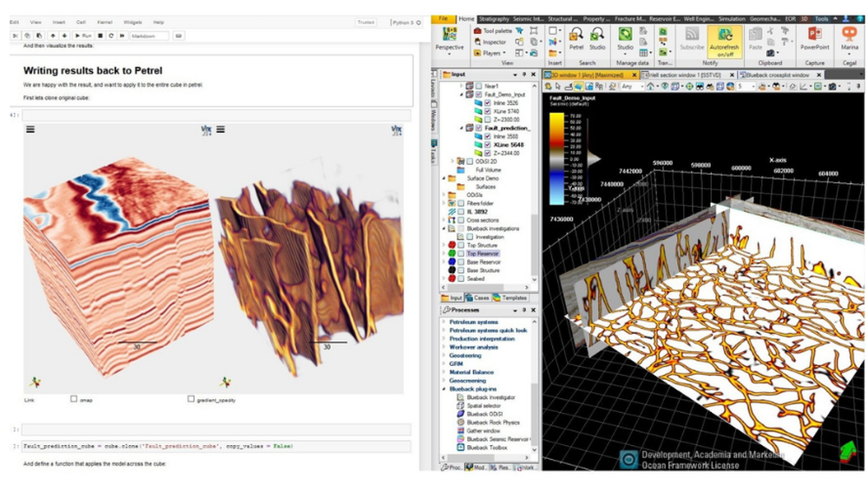
Task: Switch to the Simulation ribbon tab
Action: pos(732,19)
